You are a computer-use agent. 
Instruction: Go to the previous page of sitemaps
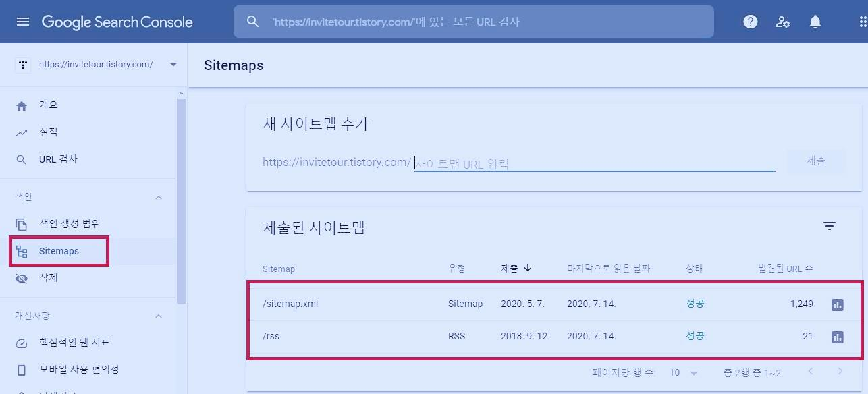click(811, 371)
